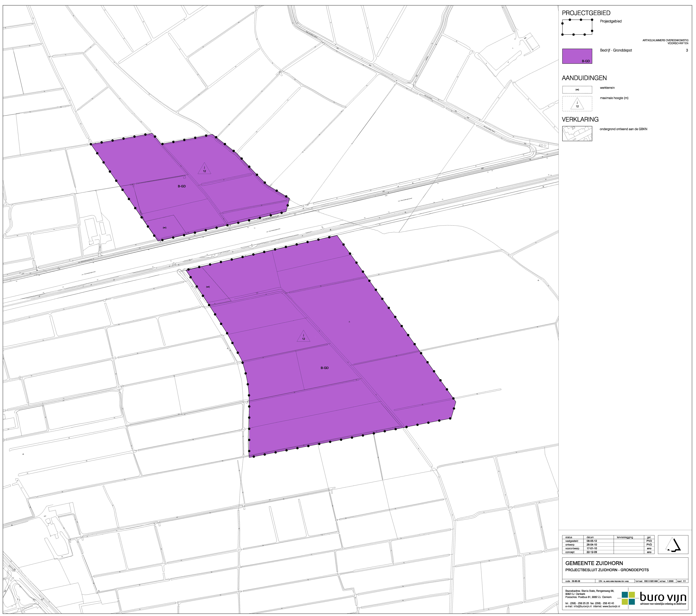The height and width of the screenshot is (616, 696).
Task: Click 'PROJECTBESLUIT ZUIDHORN - GRONDDEPOTS' subtitle
Action: (607, 570)
